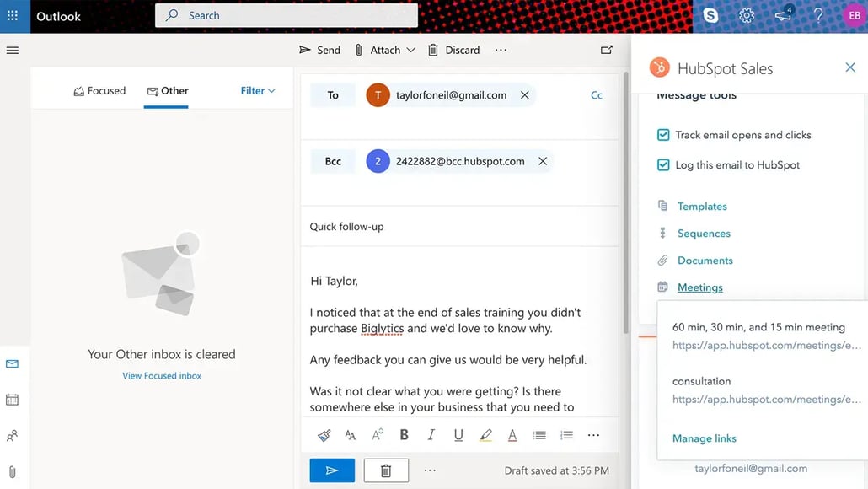
Task: Show more formatting options
Action: 593,435
